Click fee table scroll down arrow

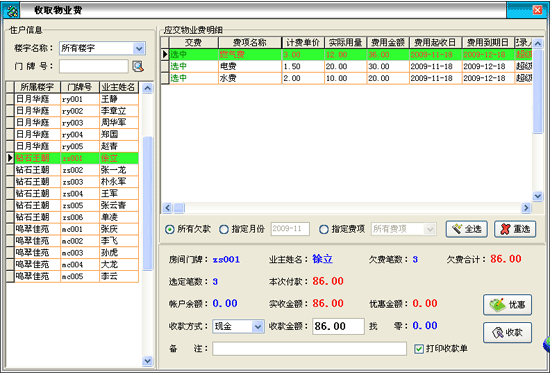coord(538,196)
